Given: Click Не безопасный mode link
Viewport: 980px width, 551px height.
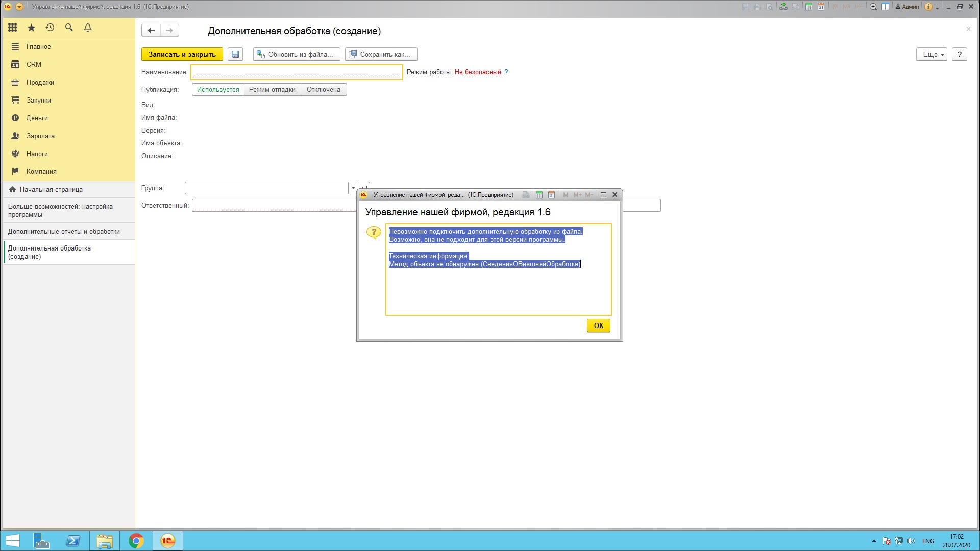Looking at the screenshot, I should click(478, 72).
